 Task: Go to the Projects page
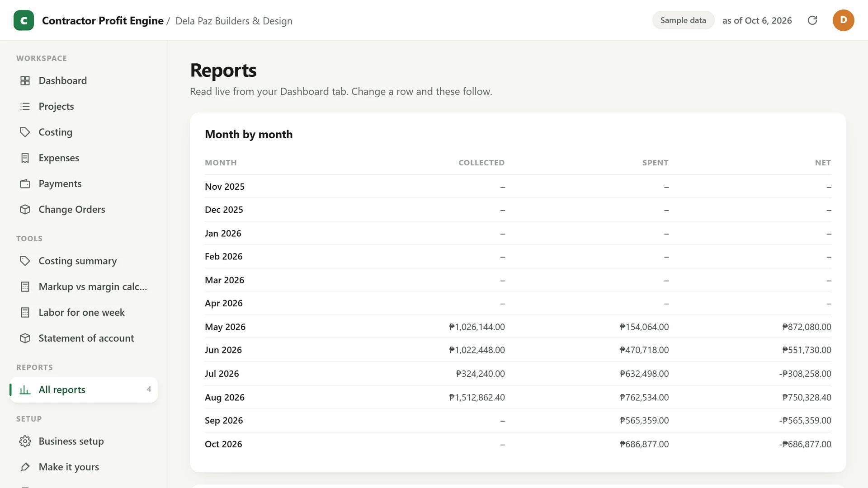point(84,106)
